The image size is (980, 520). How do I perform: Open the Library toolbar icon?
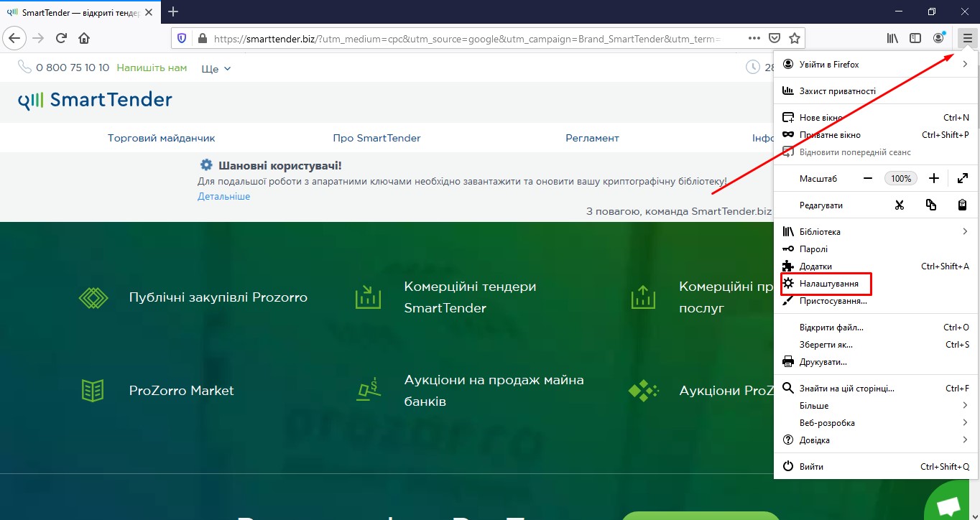point(892,38)
